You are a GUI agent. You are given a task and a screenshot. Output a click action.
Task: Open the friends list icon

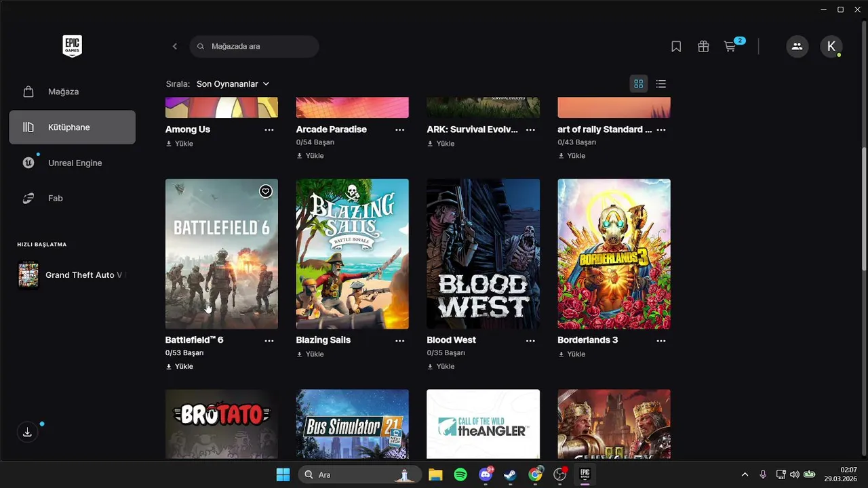(797, 46)
